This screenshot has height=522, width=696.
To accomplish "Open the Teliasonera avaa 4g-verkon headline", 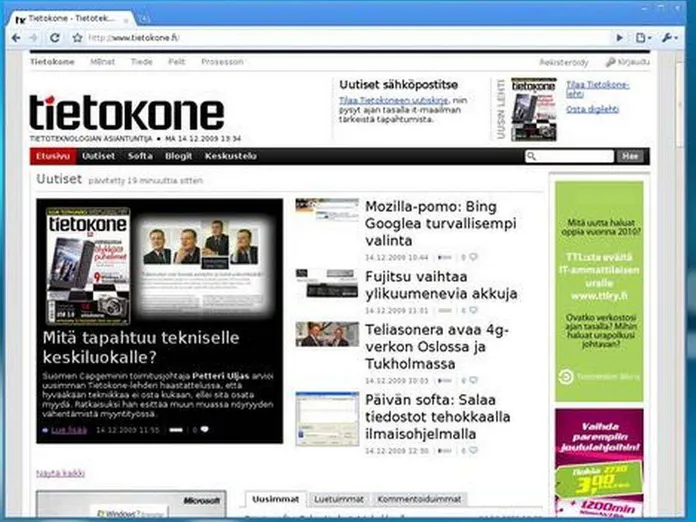I will click(437, 347).
